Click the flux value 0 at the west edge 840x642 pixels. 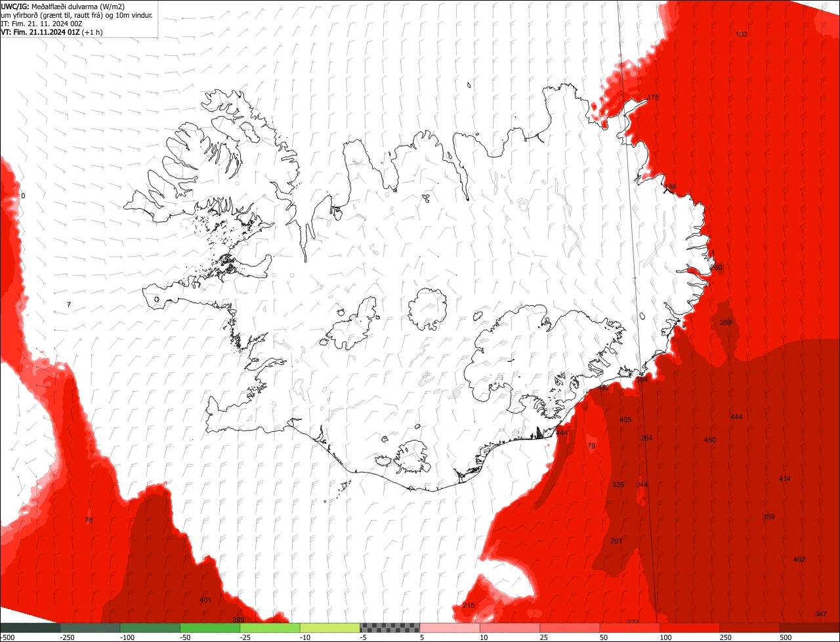(x=23, y=196)
